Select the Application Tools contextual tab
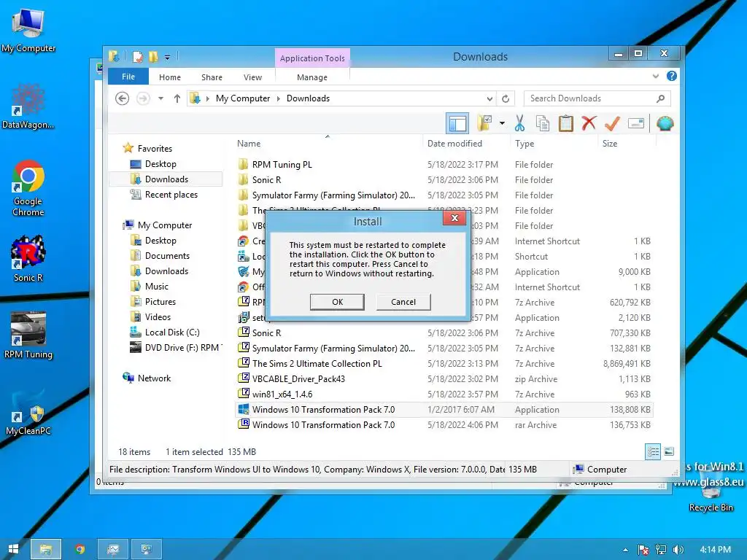This screenshot has width=747, height=560. pyautogui.click(x=312, y=58)
